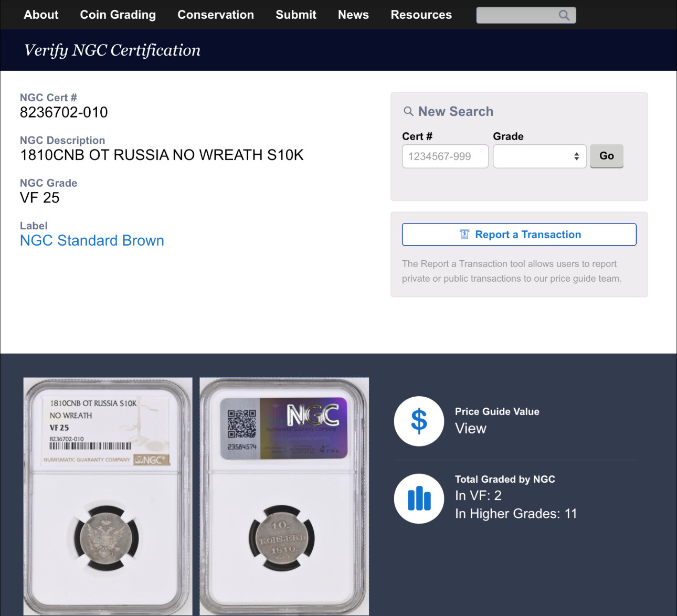The image size is (677, 616).
Task: Select the description 1810CNB OT RUSSIA NO WREATH S10K
Action: pos(162,155)
